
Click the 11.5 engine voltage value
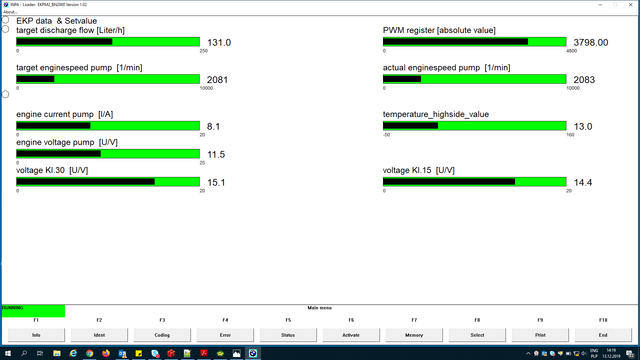(x=216, y=155)
